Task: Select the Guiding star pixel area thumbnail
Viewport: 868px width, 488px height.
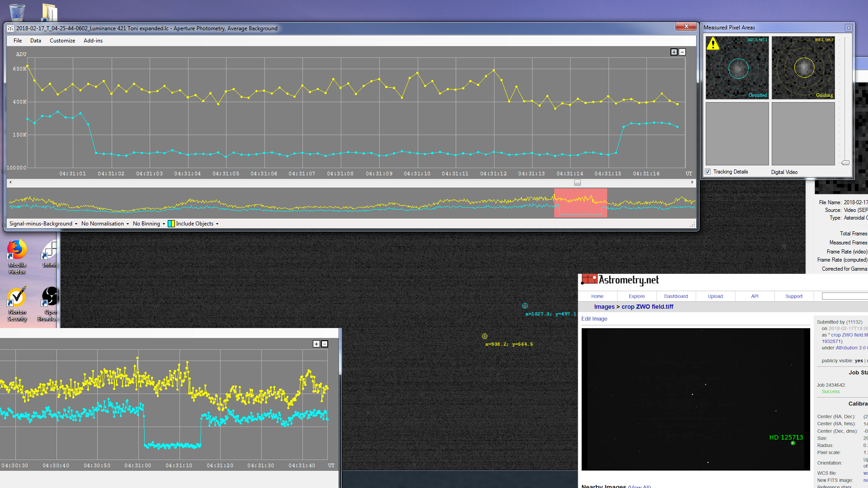Action: coord(803,68)
